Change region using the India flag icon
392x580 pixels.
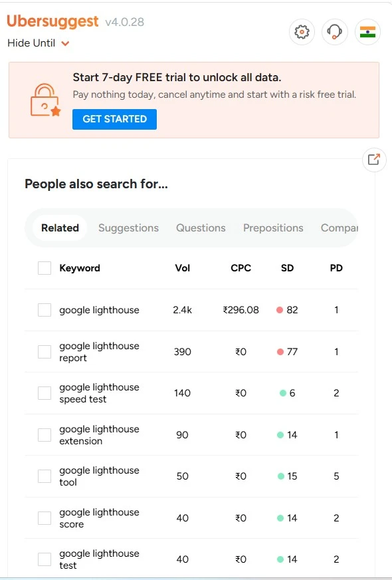point(368,32)
